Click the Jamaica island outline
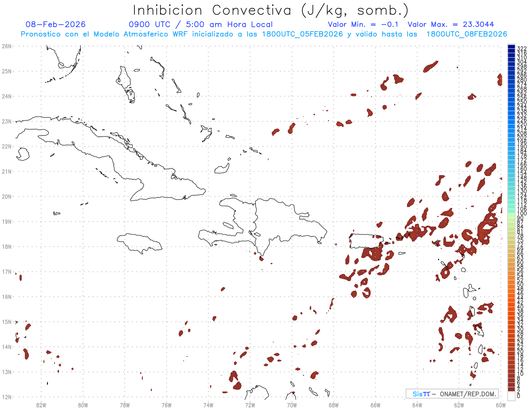 tap(140, 243)
